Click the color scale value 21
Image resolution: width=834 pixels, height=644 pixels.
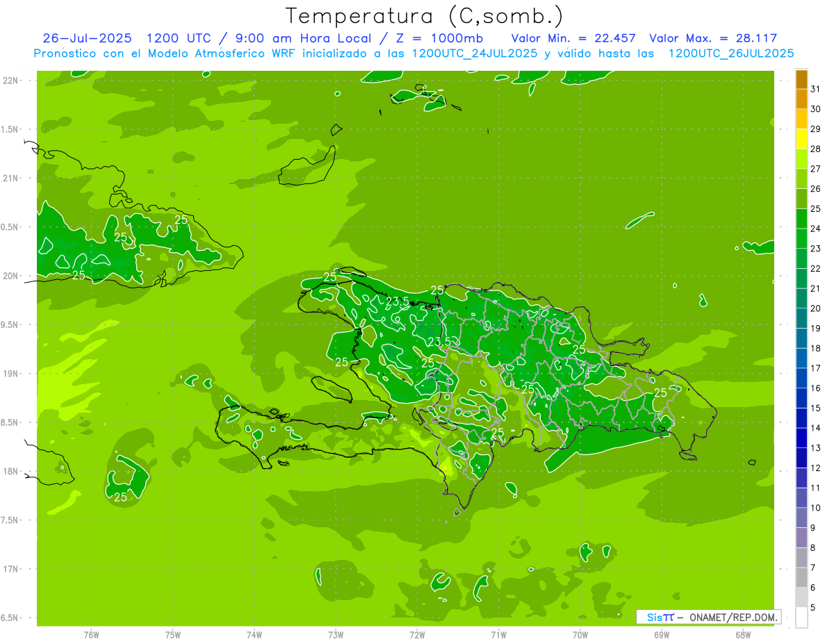[816, 288]
